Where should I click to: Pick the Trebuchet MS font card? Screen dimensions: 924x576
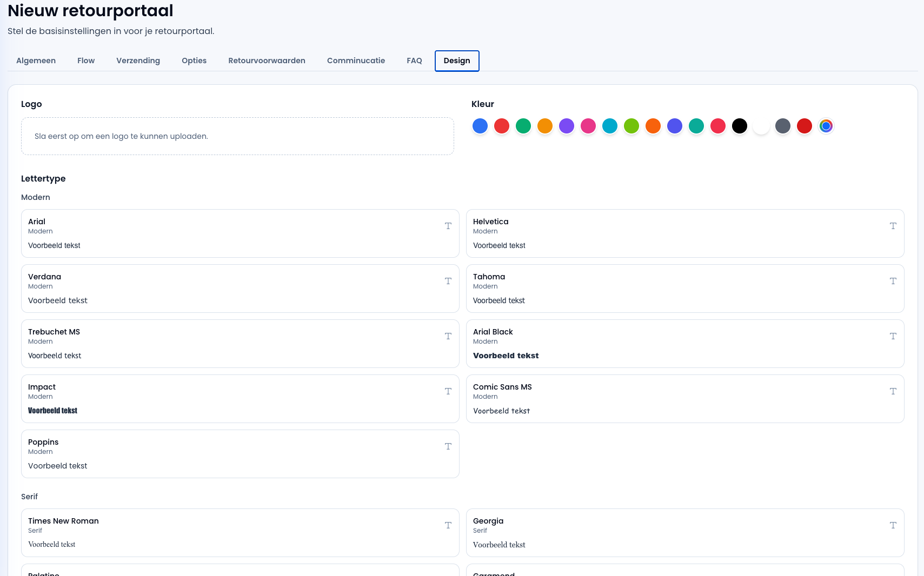pyautogui.click(x=240, y=344)
